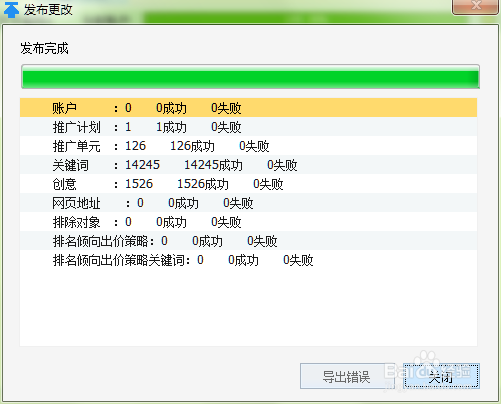Image resolution: width=501 pixels, height=404 pixels.
Task: Click the 关闭 button
Action: click(x=441, y=376)
